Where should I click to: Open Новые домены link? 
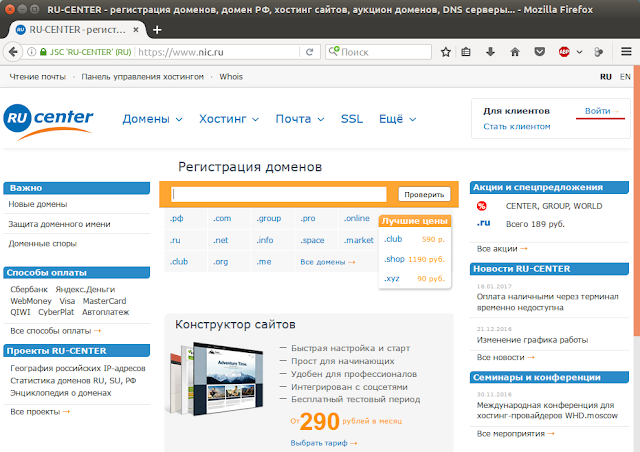(x=38, y=204)
